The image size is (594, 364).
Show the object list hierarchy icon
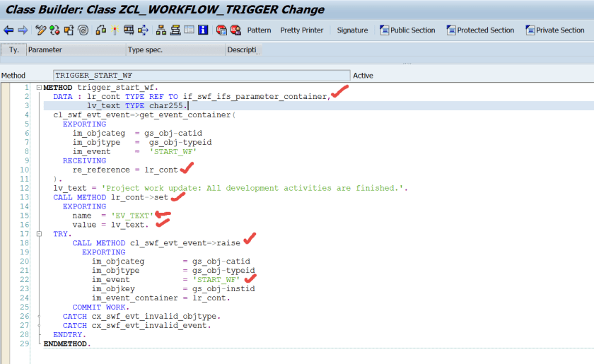point(161,30)
